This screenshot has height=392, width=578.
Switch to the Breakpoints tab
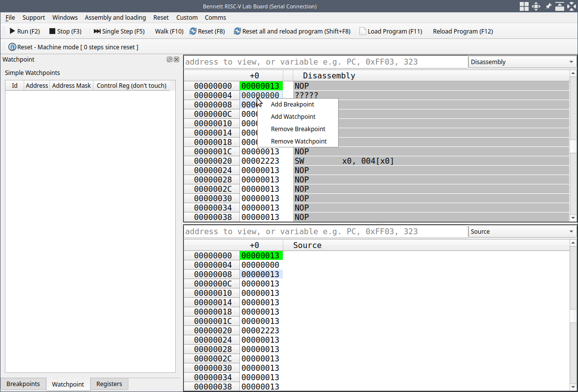tap(23, 384)
